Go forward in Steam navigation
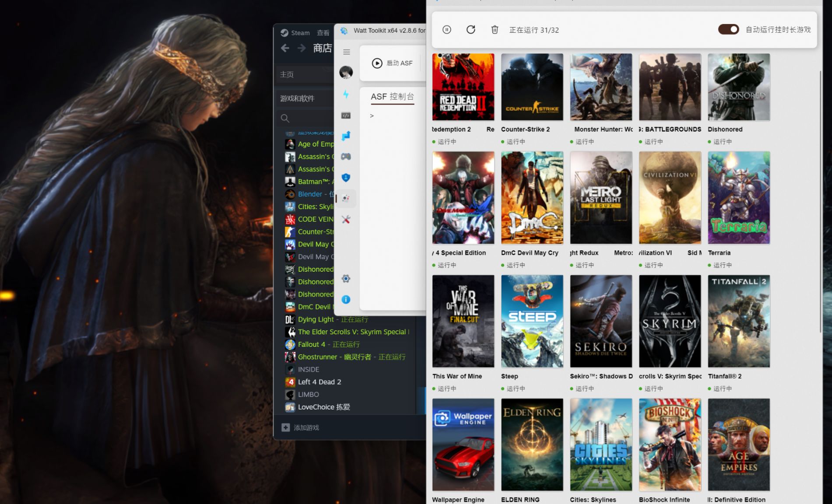832x504 pixels. click(302, 48)
